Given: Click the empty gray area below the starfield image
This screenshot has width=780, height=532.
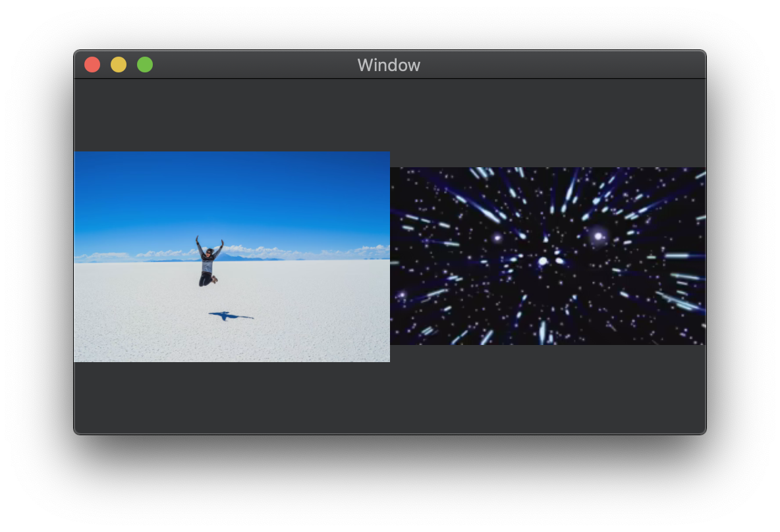Looking at the screenshot, I should tap(547, 388).
